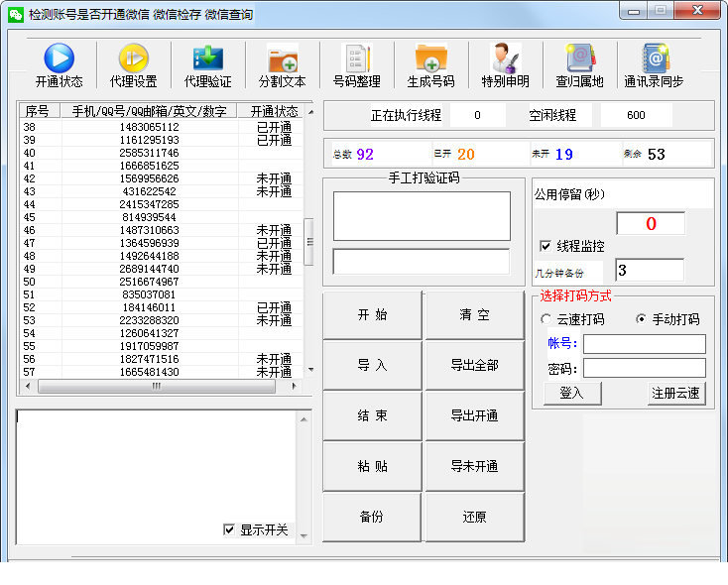The width and height of the screenshot is (728, 585).
Task: Click the 登入 button
Action: [572, 394]
